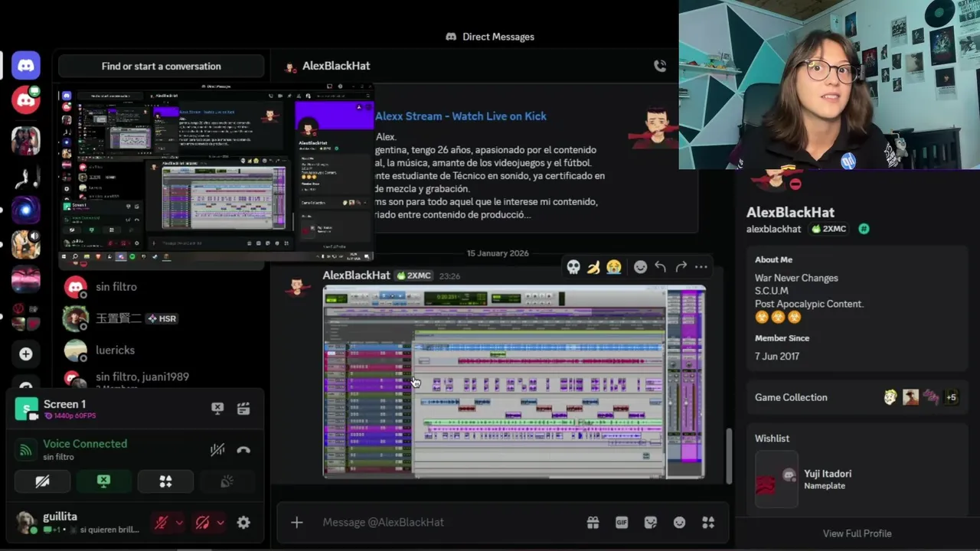Viewport: 980px width, 551px height.
Task: Toggle noise suppression in voice panel
Action: (x=217, y=450)
